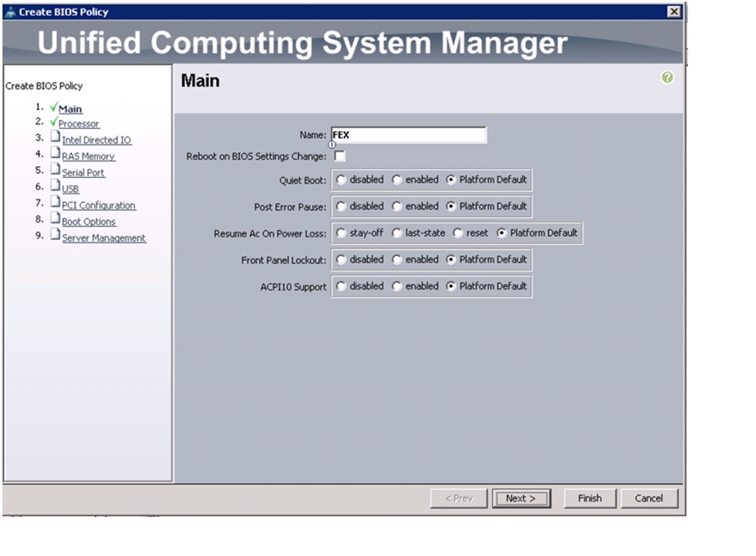The image size is (756, 556).
Task: Click the page icon beside RAS Memory
Action: tap(55, 153)
